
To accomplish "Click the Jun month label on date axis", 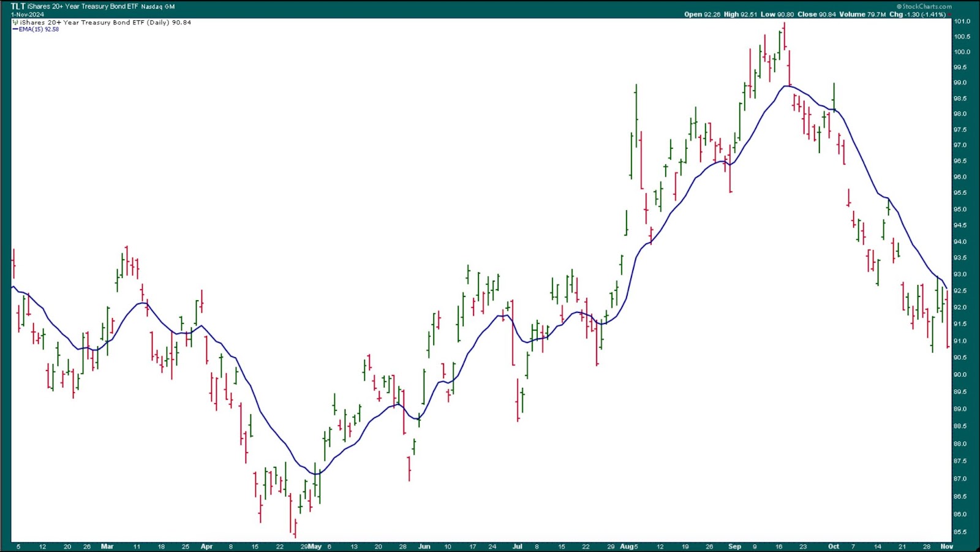I will tap(424, 546).
